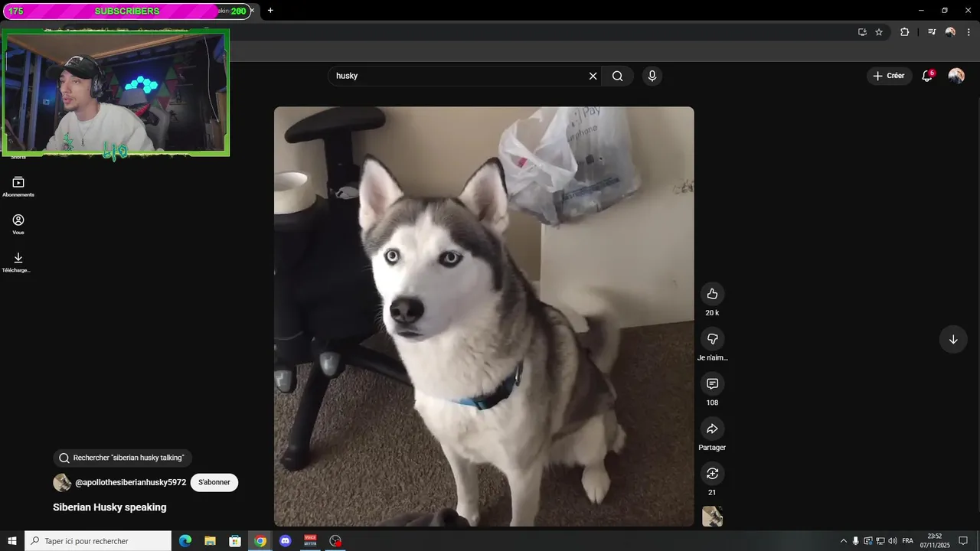This screenshot has height=551, width=980.
Task: Clear the husky search text
Action: 593,76
